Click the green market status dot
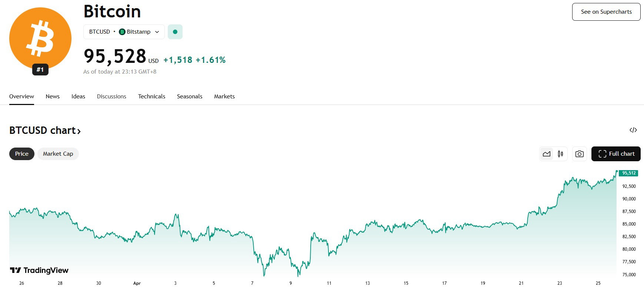Image resolution: width=644 pixels, height=294 pixels. point(175,32)
